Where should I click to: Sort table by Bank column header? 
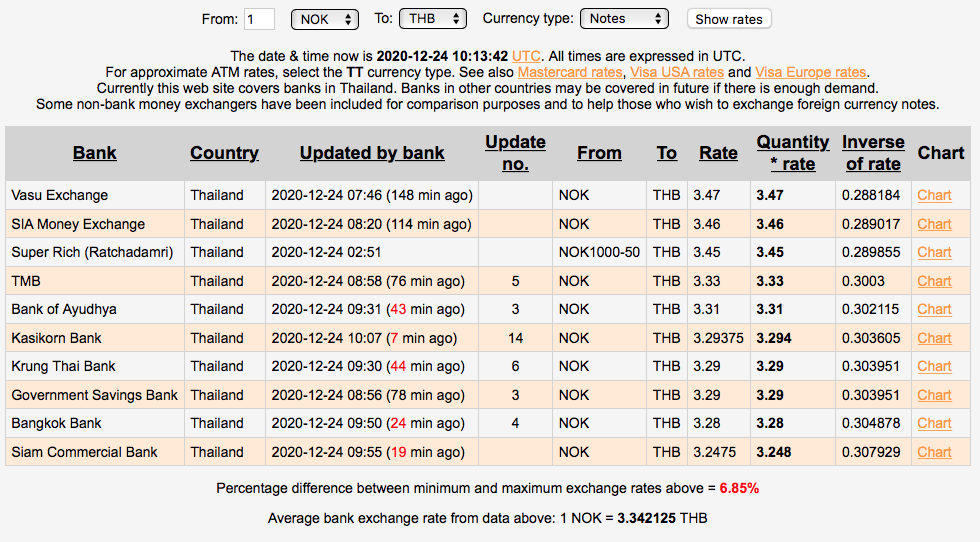[95, 153]
